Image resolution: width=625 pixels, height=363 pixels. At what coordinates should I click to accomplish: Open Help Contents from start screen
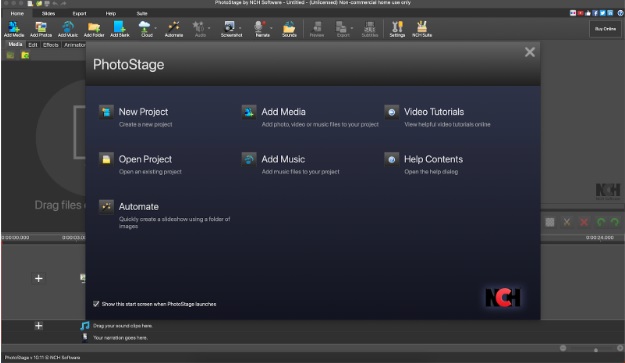pos(423,164)
